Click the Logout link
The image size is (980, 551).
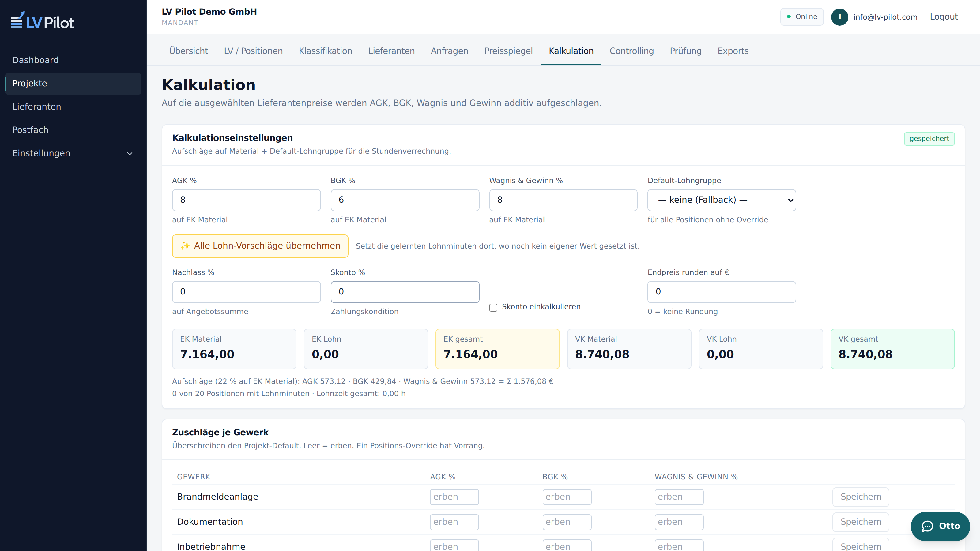point(944,17)
